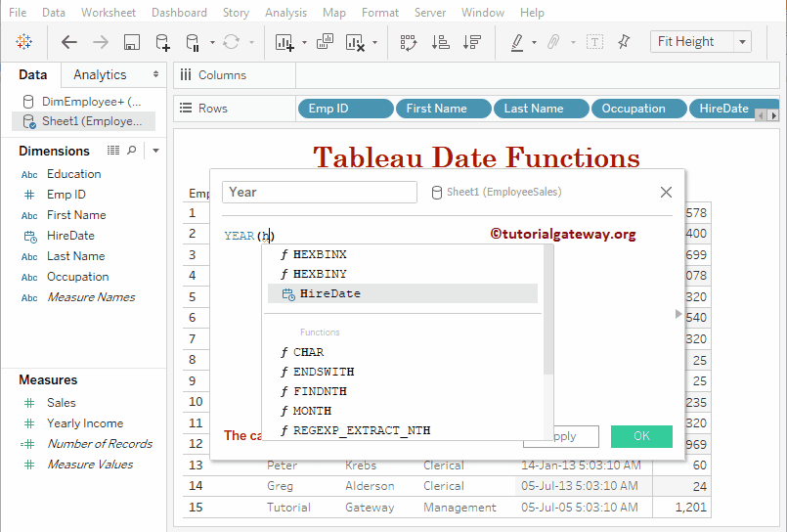The height and width of the screenshot is (532, 787).
Task: Open the Worksheet menu
Action: pos(109,13)
